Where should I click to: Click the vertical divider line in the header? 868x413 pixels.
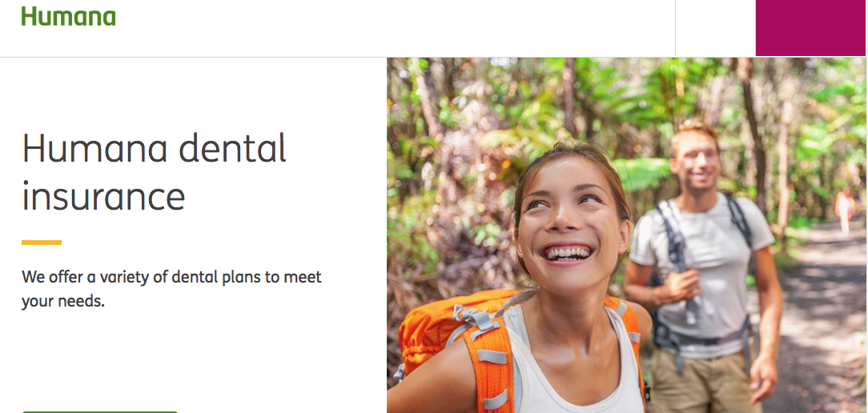coord(675,28)
